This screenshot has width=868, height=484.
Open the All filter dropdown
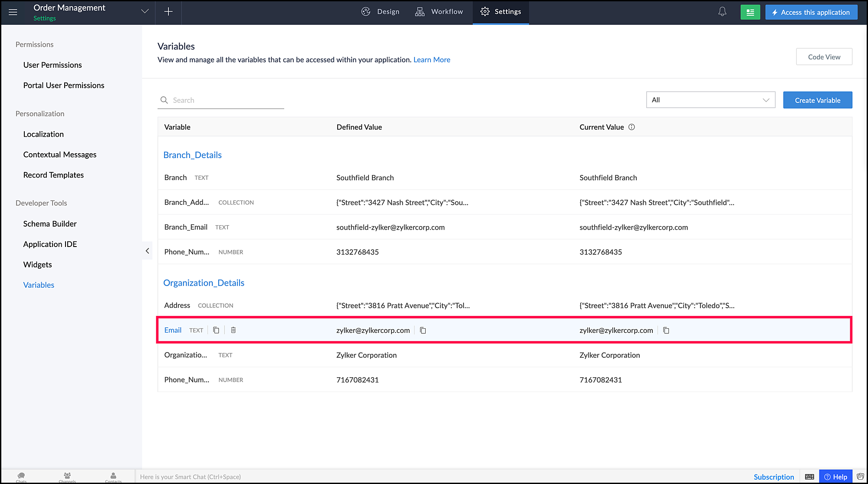(x=710, y=100)
